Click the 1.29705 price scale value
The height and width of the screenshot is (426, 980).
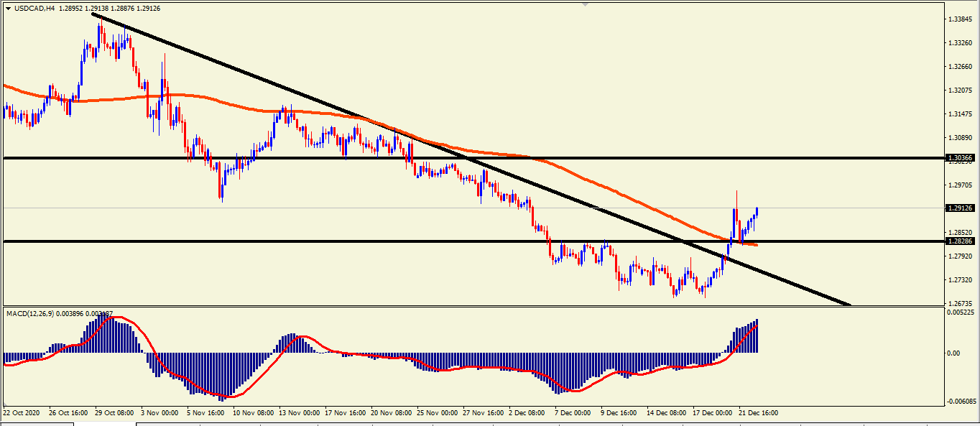tap(961, 185)
